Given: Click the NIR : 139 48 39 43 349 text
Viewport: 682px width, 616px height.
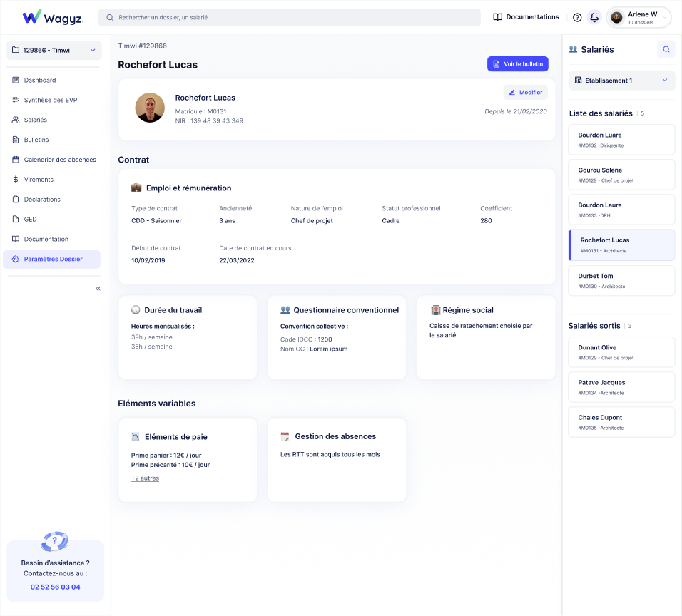Looking at the screenshot, I should pyautogui.click(x=209, y=121).
